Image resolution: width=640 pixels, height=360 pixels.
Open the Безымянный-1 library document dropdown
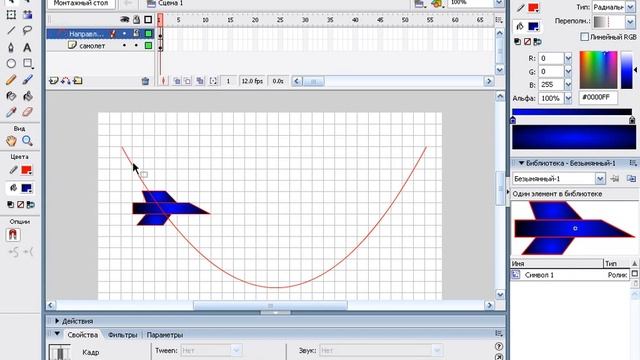click(600, 179)
